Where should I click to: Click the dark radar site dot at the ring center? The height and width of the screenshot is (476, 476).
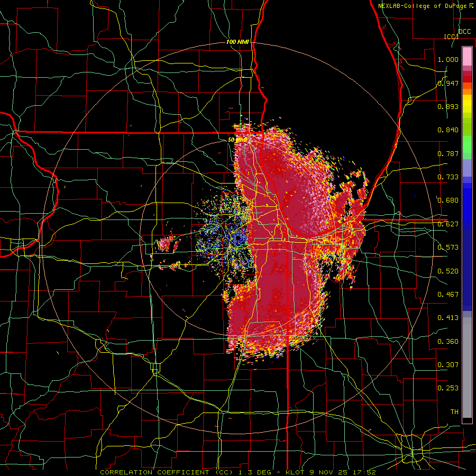[237, 238]
